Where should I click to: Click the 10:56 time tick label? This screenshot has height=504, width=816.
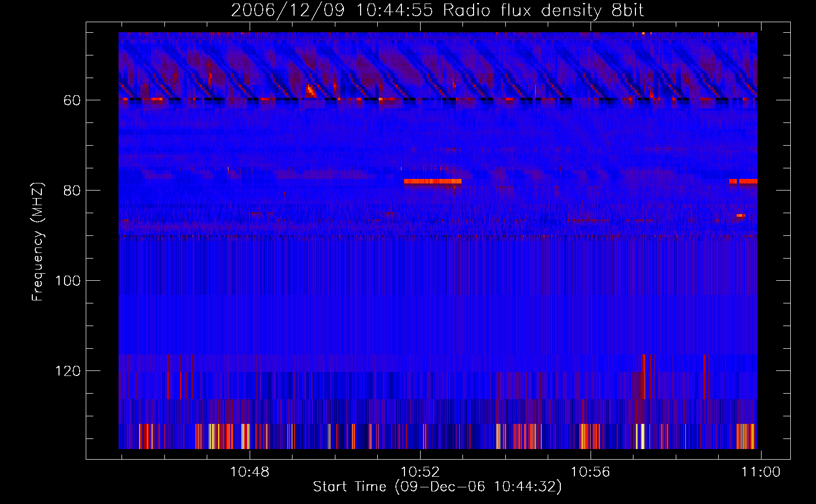tap(590, 472)
